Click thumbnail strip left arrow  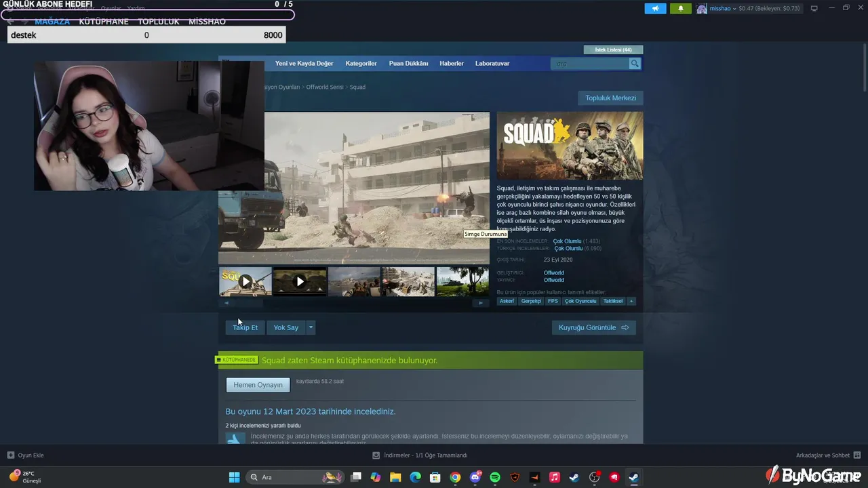click(226, 303)
